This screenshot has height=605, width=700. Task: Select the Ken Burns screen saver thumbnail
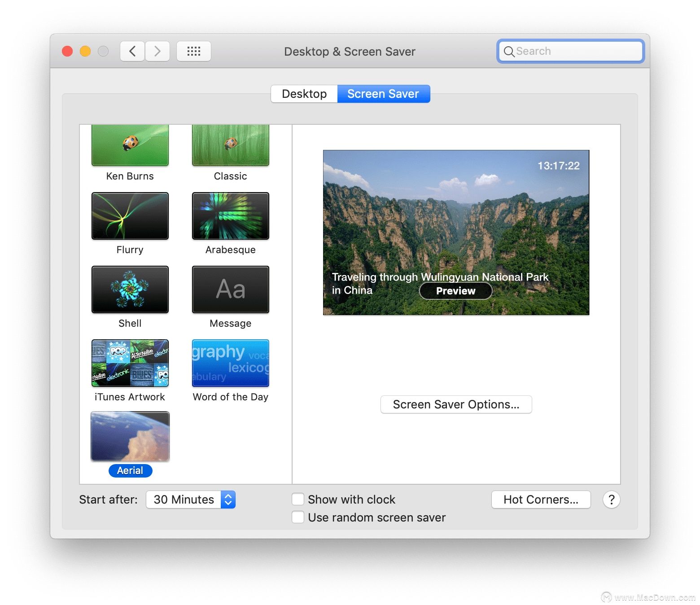(130, 145)
